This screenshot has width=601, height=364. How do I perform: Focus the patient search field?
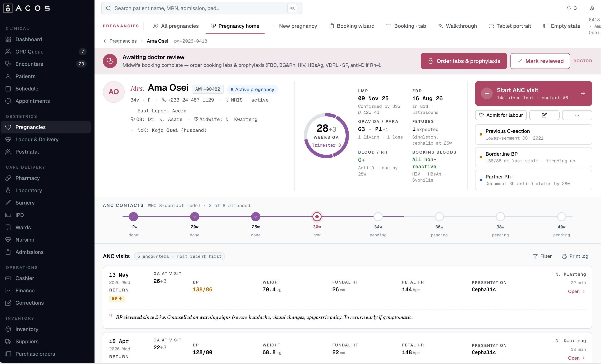click(x=201, y=8)
